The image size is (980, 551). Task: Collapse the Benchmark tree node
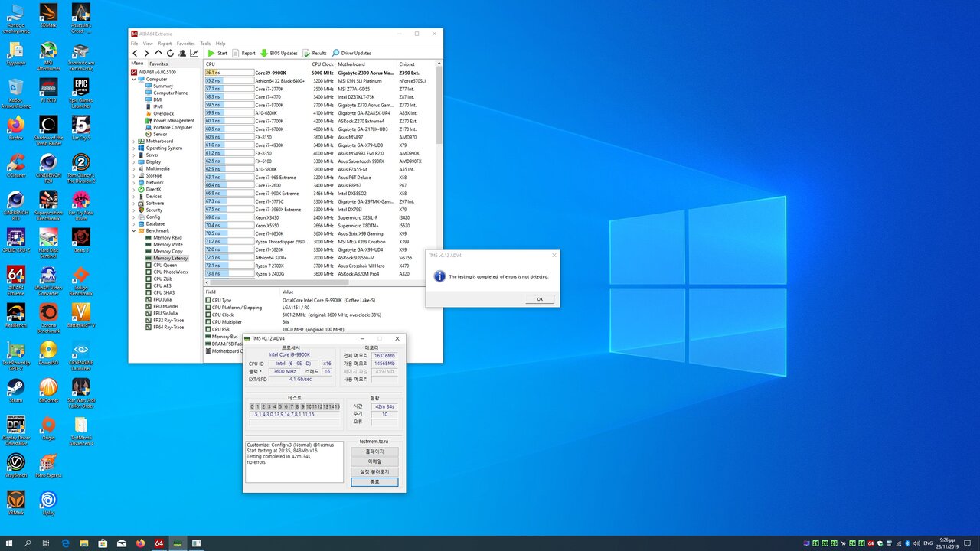[x=133, y=230]
